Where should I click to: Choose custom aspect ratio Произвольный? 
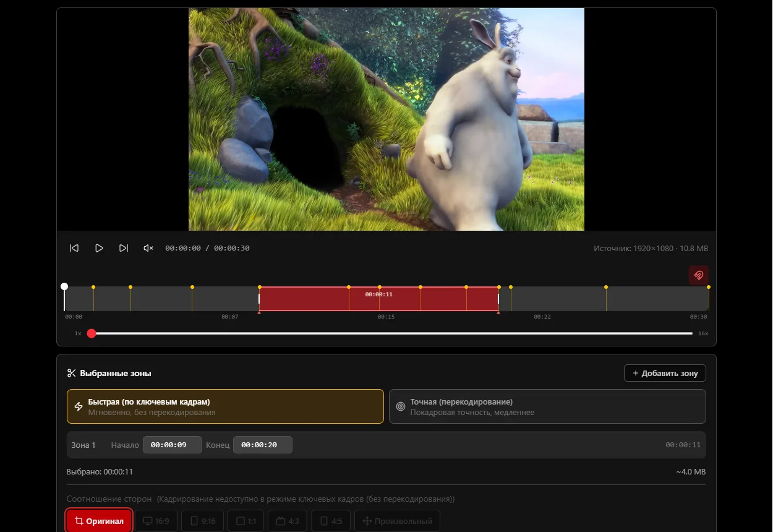[398, 521]
